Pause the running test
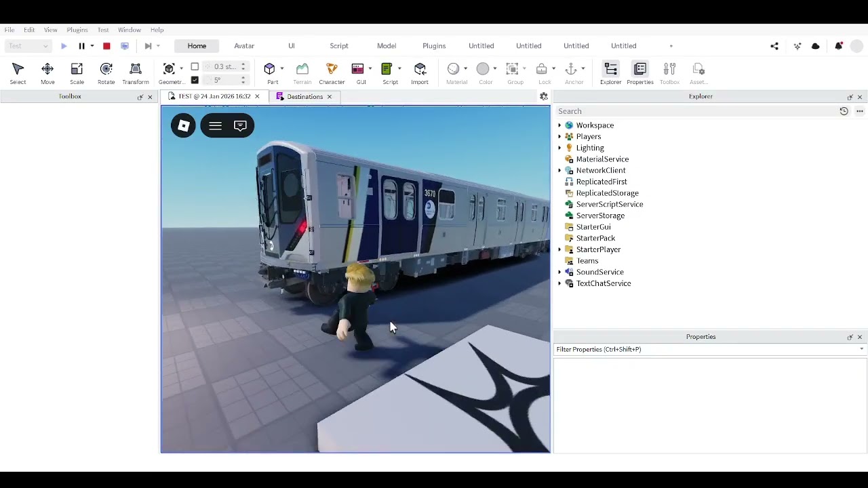The height and width of the screenshot is (488, 868). point(81,46)
